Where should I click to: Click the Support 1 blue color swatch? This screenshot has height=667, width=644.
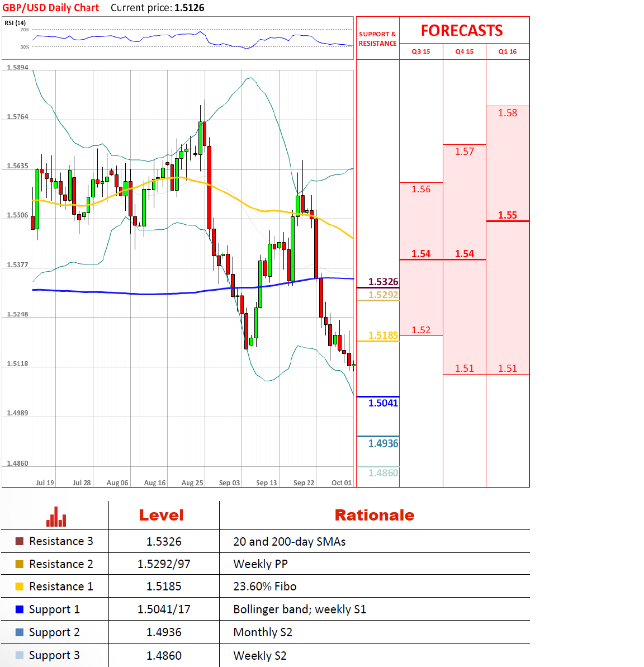pos(19,609)
